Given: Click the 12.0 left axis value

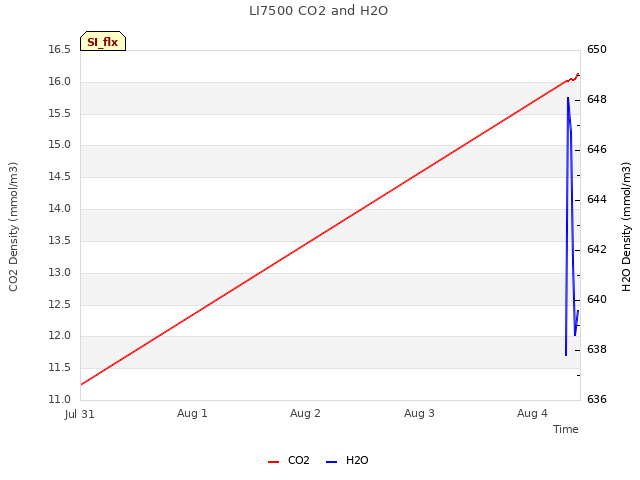Looking at the screenshot, I should click(60, 336).
